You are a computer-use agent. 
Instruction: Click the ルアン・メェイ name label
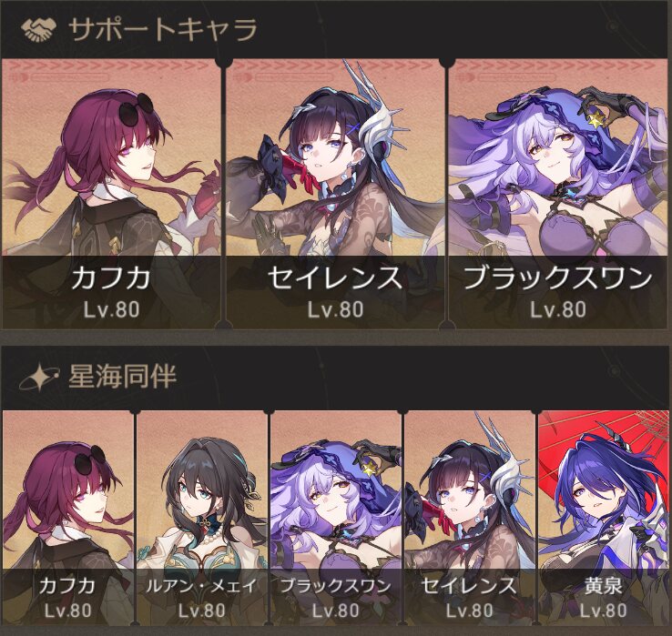pyautogui.click(x=201, y=585)
